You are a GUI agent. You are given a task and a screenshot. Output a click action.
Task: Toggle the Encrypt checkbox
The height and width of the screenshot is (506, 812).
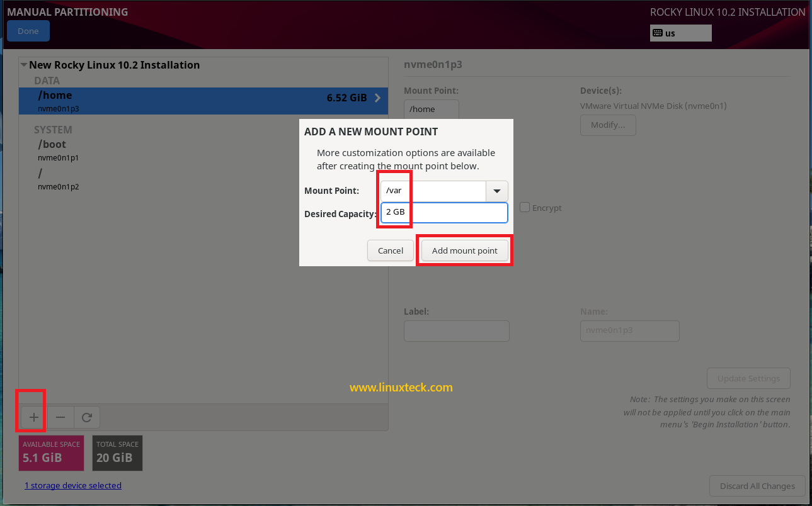pyautogui.click(x=524, y=207)
